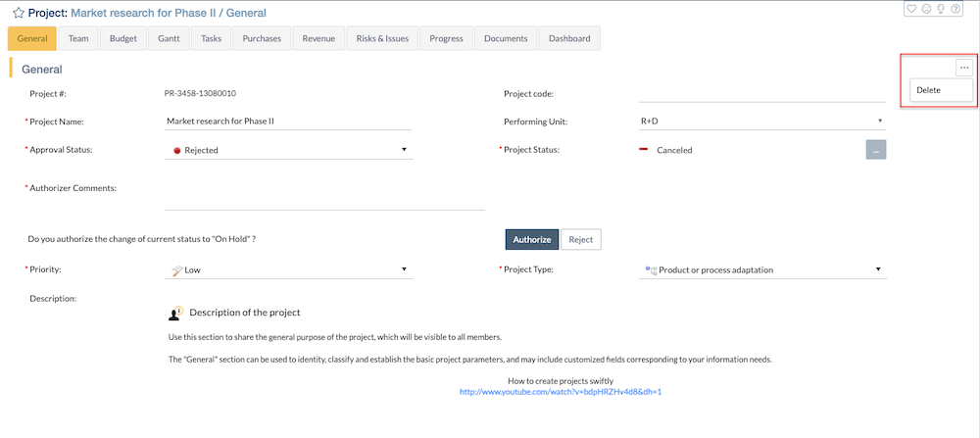The image size is (980, 438).
Task: Switch to the Gantt tab
Action: point(169,38)
